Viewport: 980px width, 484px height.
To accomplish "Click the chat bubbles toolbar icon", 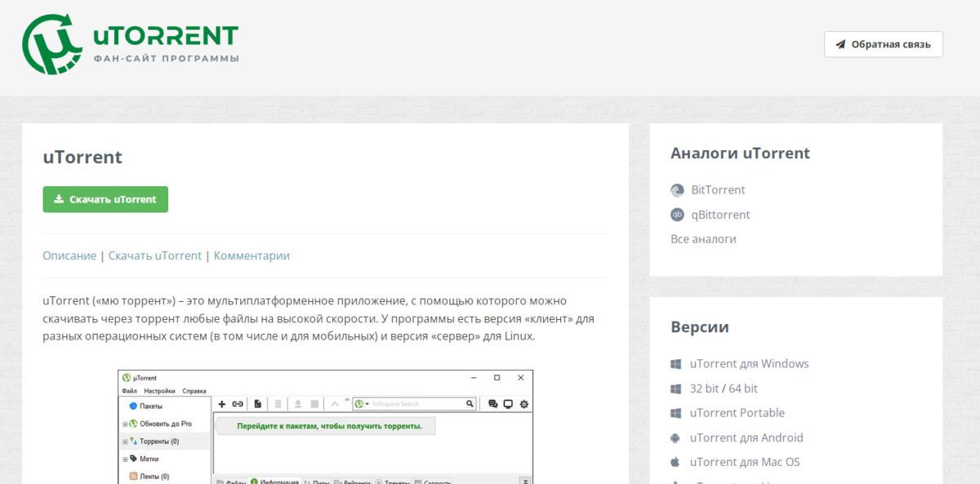I will coord(493,403).
